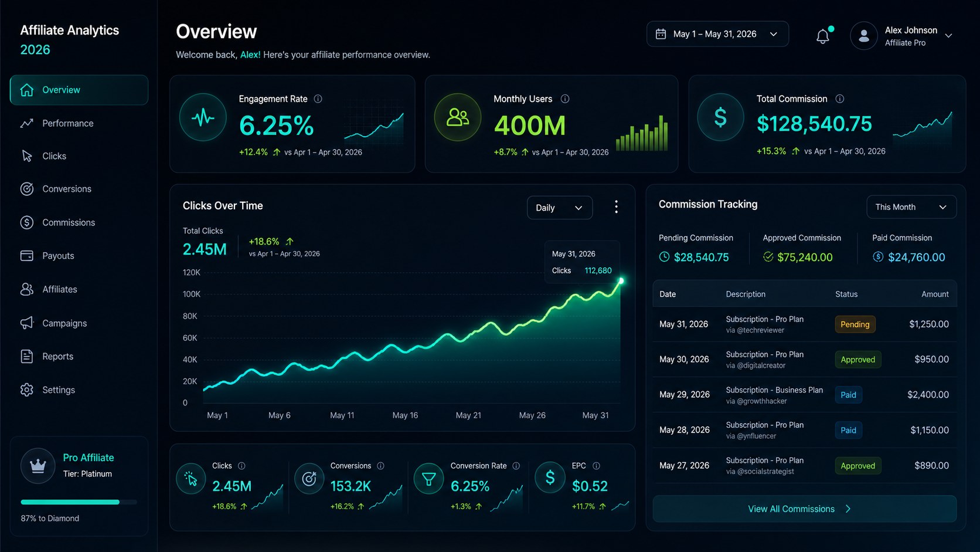
Task: Click the info icon next to bottom Conversions
Action: click(380, 466)
